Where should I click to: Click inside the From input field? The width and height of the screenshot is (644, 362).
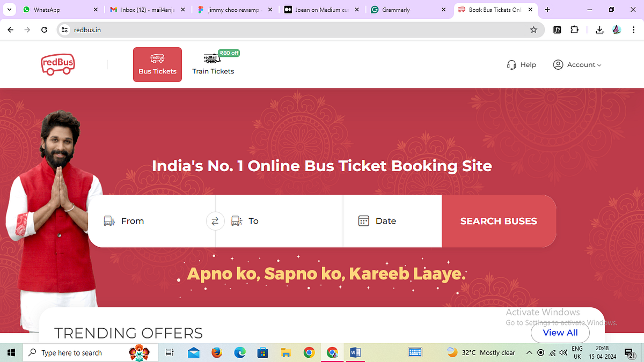(x=150, y=220)
